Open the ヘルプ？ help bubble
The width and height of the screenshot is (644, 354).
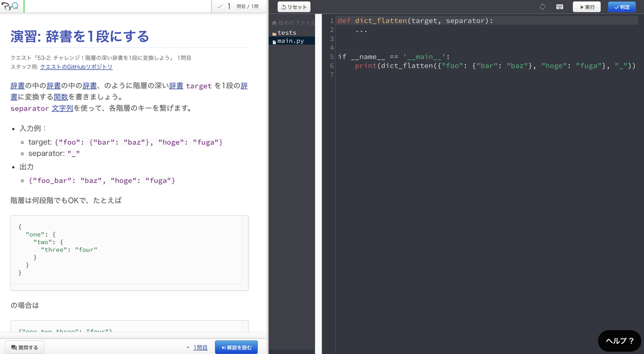point(619,341)
